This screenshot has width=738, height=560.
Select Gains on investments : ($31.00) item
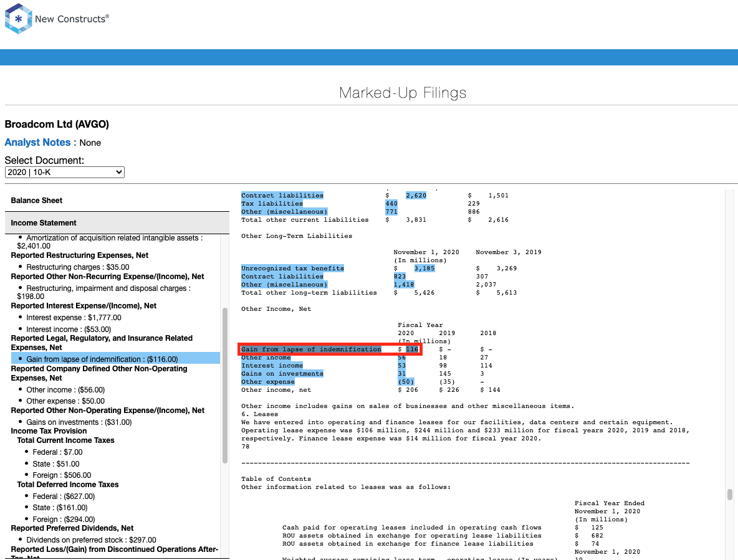point(79,422)
